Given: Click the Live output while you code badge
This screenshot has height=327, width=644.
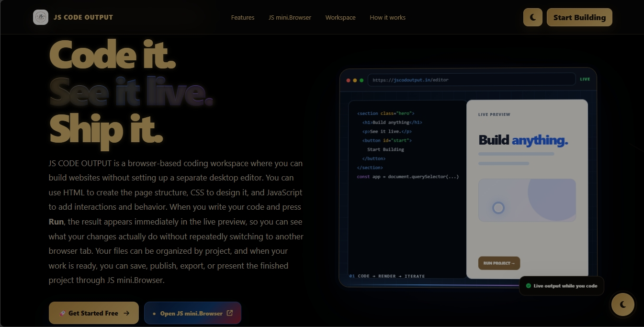Looking at the screenshot, I should coord(562,286).
